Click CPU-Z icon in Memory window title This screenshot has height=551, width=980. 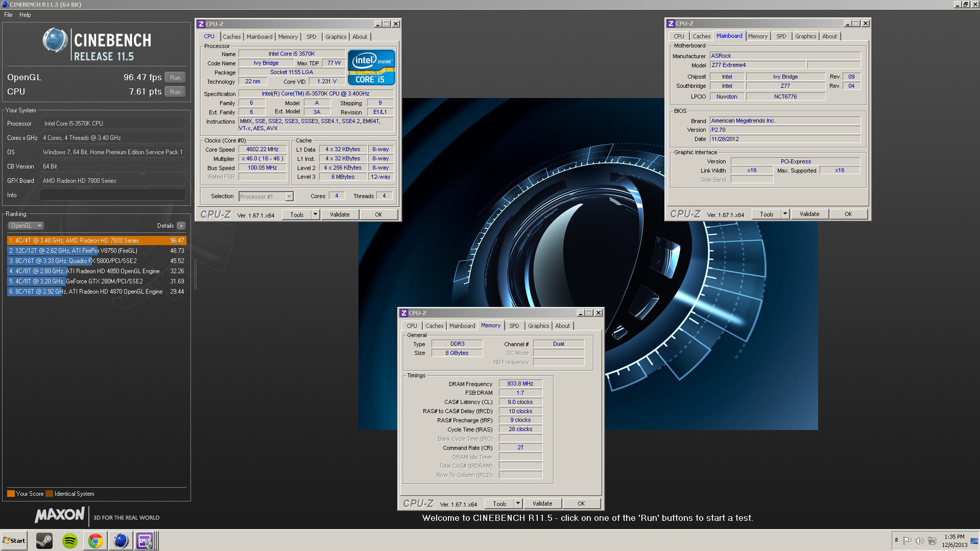click(404, 313)
